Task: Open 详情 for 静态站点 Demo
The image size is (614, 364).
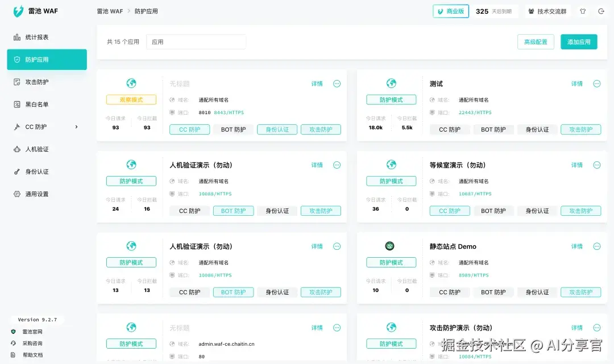Action: tap(577, 246)
